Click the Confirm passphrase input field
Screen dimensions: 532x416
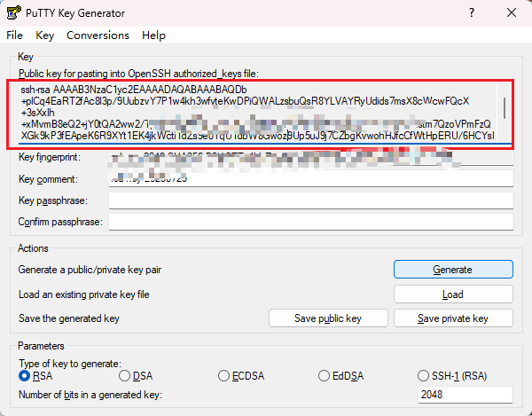310,222
